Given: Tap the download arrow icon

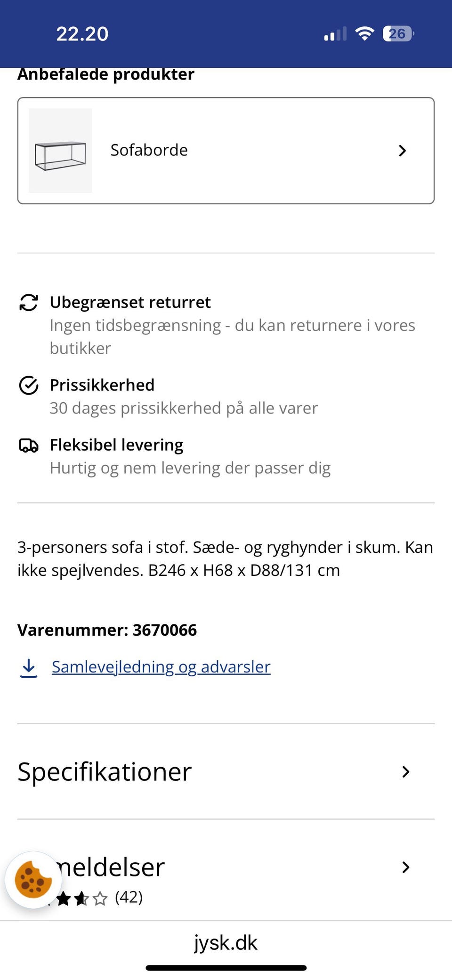Looking at the screenshot, I should point(29,667).
